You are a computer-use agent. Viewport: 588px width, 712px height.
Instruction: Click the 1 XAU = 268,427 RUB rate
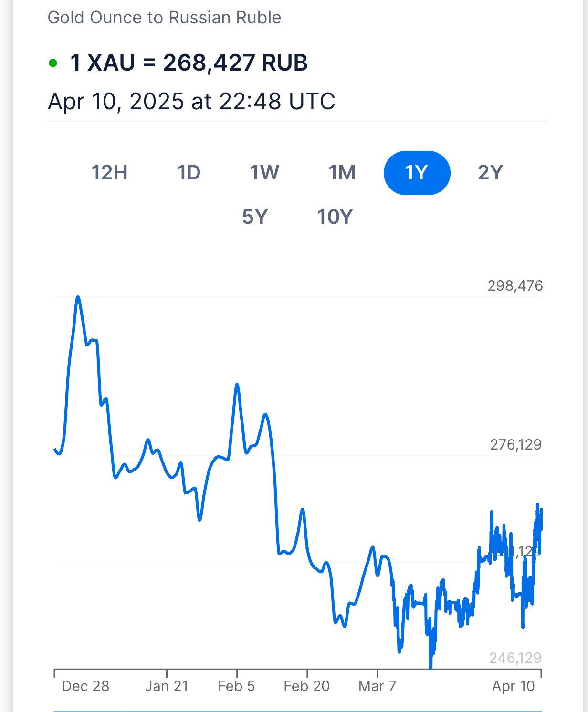[x=189, y=63]
